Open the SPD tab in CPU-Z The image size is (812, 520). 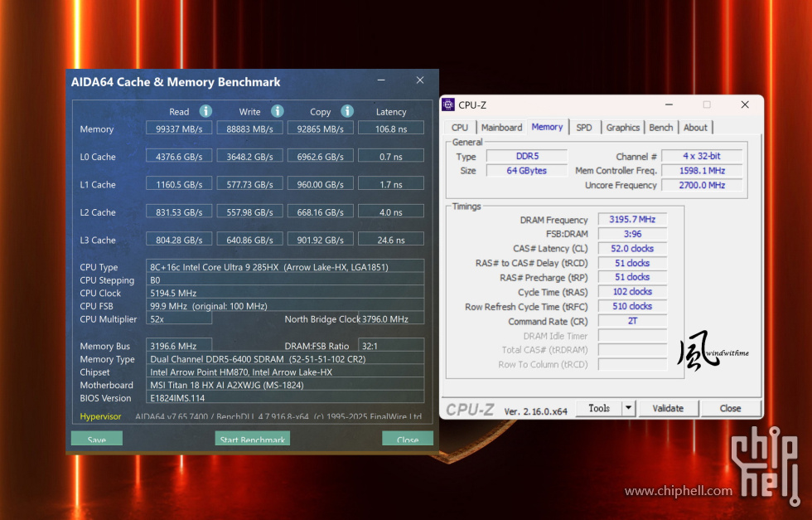(x=584, y=128)
